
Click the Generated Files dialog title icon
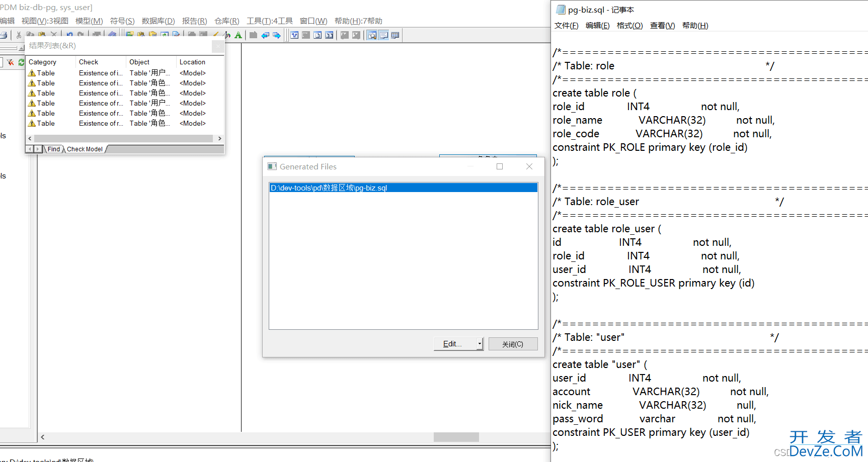[x=272, y=166]
